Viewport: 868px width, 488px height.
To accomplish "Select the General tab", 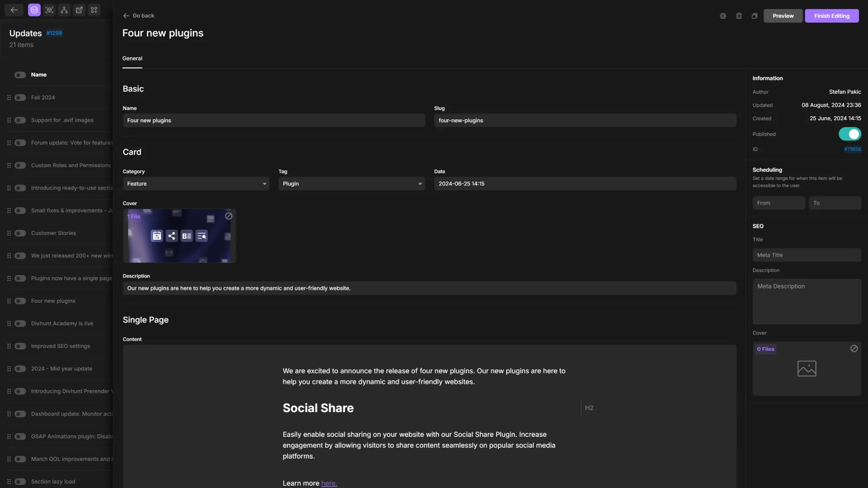I will click(x=132, y=59).
